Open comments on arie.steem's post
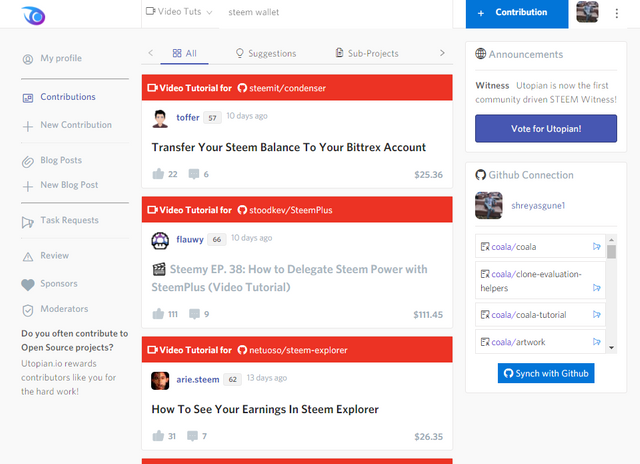The width and height of the screenshot is (640, 464). [192, 436]
